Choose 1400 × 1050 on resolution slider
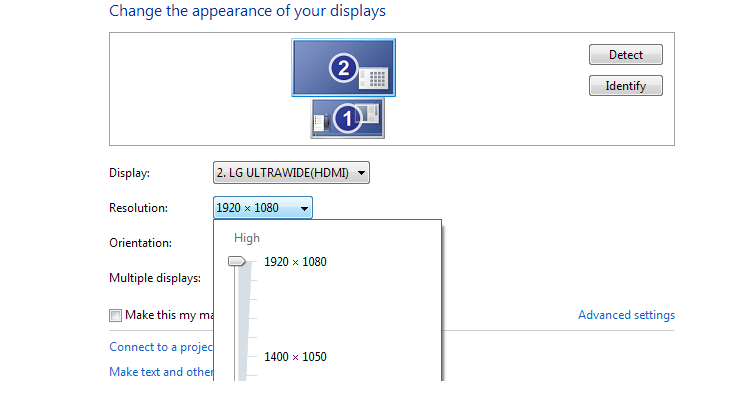 (x=295, y=357)
